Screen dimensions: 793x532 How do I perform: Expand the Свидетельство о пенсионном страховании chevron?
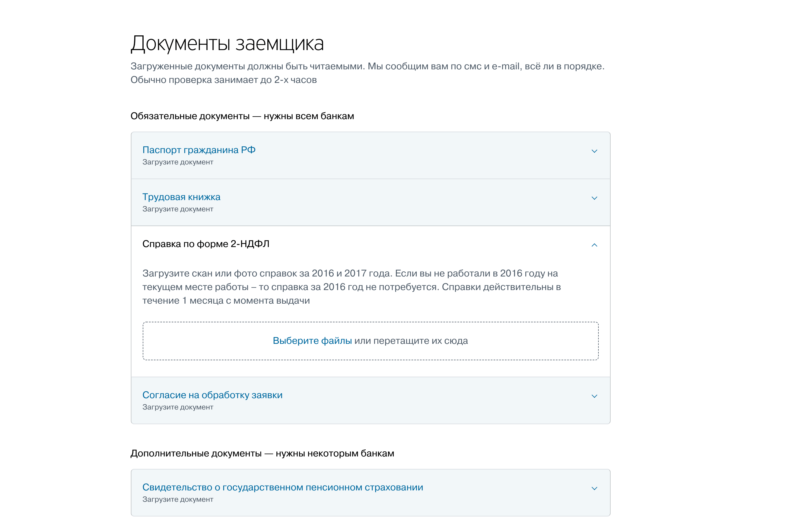pyautogui.click(x=594, y=488)
